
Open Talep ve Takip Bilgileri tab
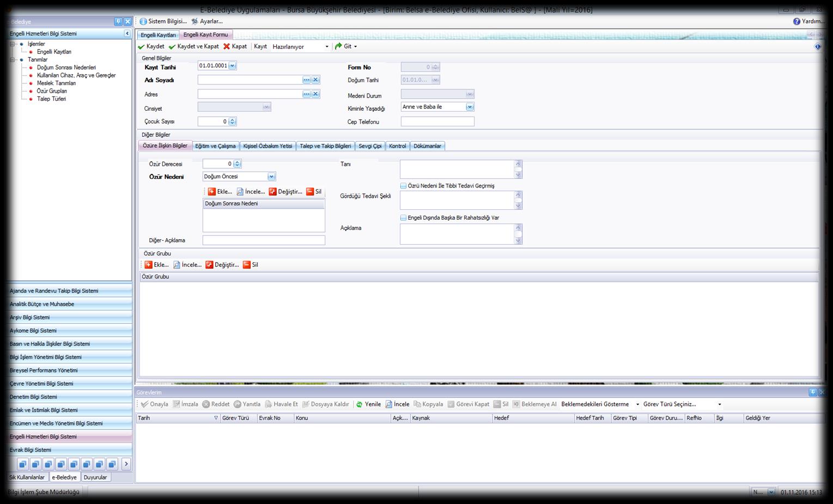pyautogui.click(x=325, y=146)
